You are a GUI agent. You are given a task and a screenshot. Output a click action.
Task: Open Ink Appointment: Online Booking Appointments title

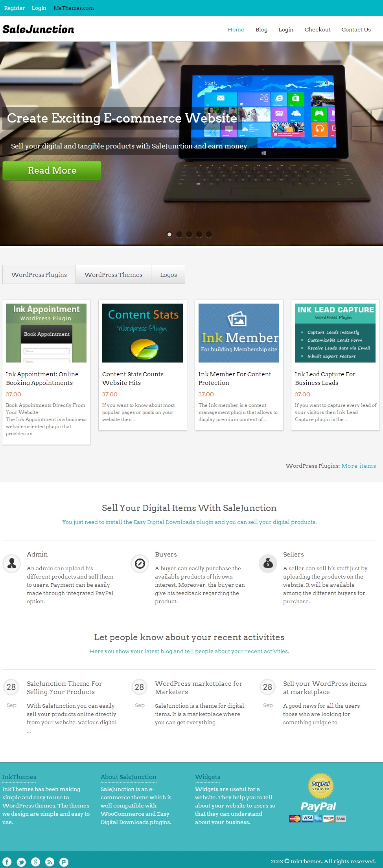[x=42, y=378]
